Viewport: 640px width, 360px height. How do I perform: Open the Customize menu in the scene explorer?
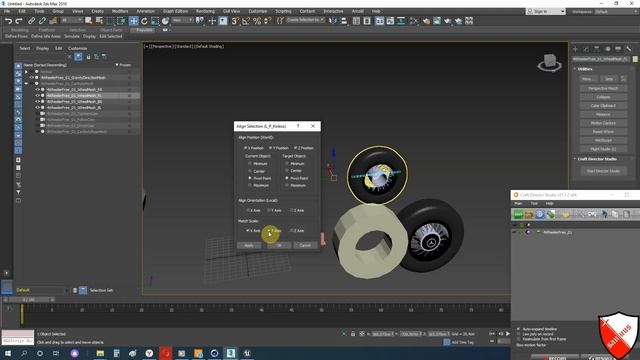(78, 48)
